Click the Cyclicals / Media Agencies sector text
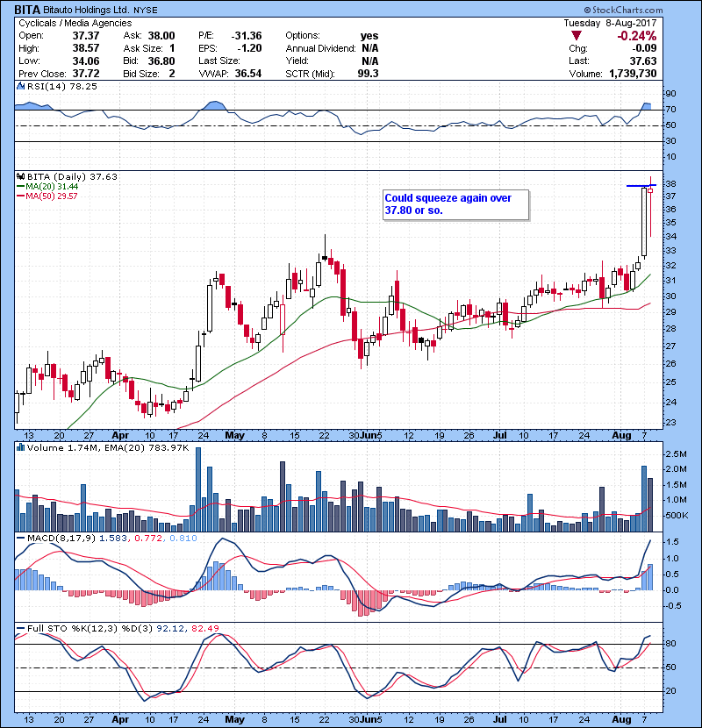This screenshot has width=702, height=728. [75, 23]
